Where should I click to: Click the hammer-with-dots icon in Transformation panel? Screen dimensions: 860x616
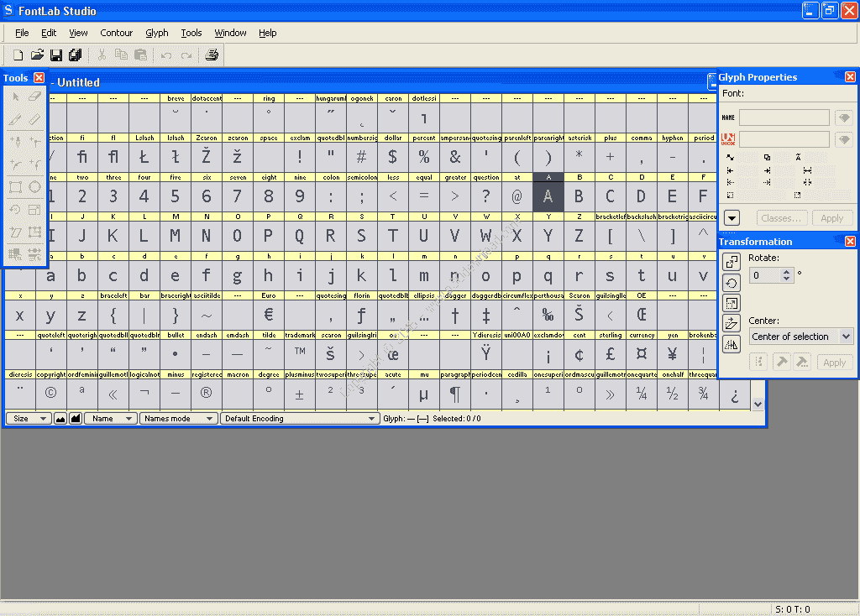pos(802,363)
